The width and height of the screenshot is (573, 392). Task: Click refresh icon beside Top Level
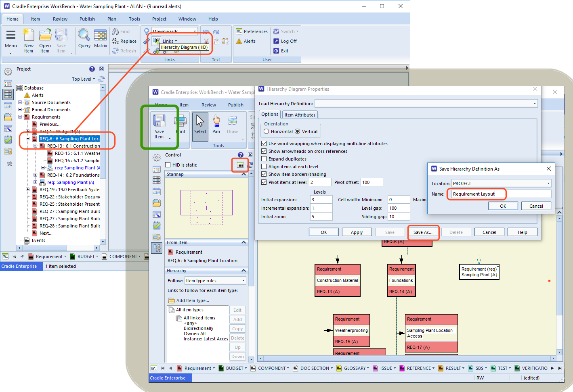point(101,79)
